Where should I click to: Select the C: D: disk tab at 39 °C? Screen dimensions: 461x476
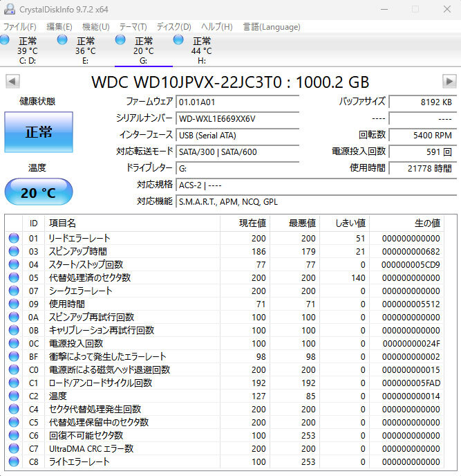[27, 51]
